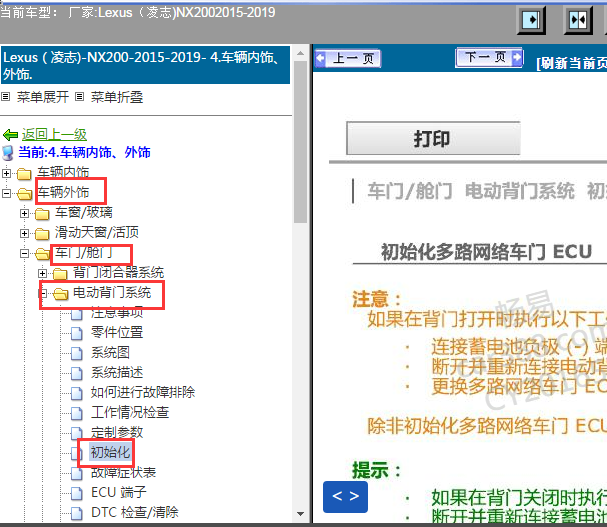Click the folder icon beside 背门闭合器系统
The width and height of the screenshot is (607, 527).
coord(60,274)
